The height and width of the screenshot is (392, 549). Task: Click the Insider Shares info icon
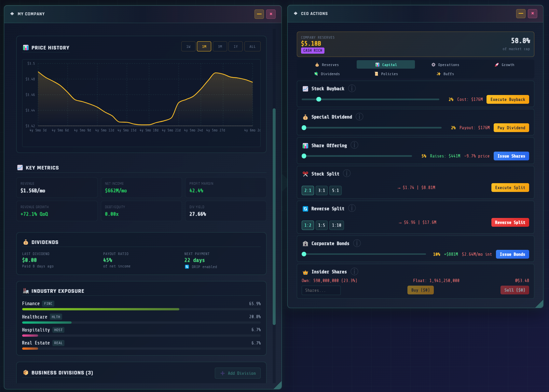point(354,272)
